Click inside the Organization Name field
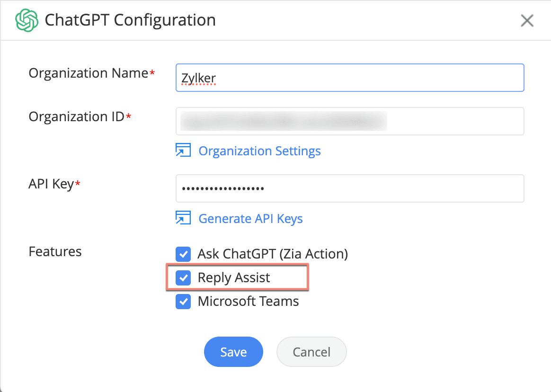The width and height of the screenshot is (551, 392). point(349,78)
